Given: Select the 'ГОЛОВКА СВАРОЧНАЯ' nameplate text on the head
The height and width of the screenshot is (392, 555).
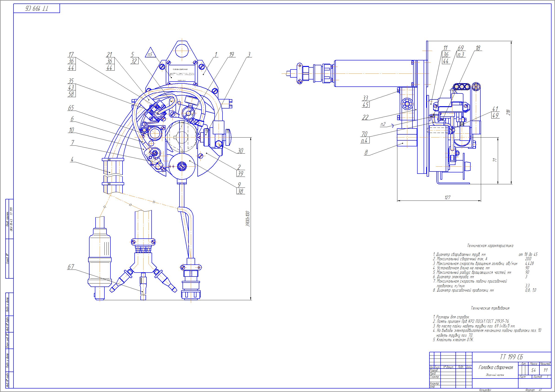Looking at the screenshot, I should coord(180,69).
